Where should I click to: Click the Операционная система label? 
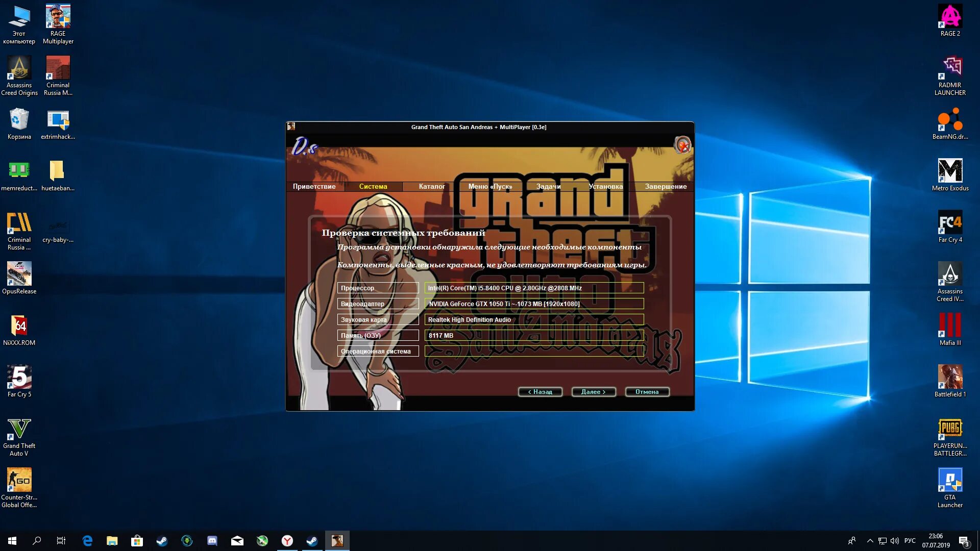tap(378, 351)
